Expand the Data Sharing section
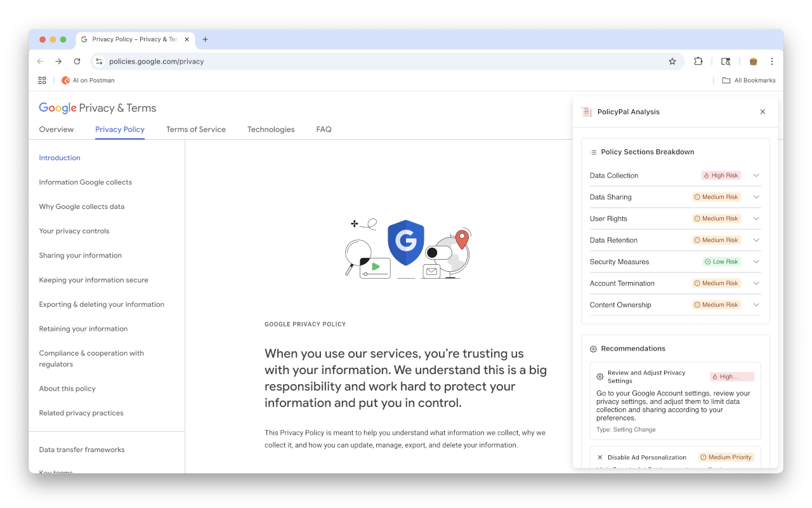Viewport: 812px width, 508px height. coord(756,197)
